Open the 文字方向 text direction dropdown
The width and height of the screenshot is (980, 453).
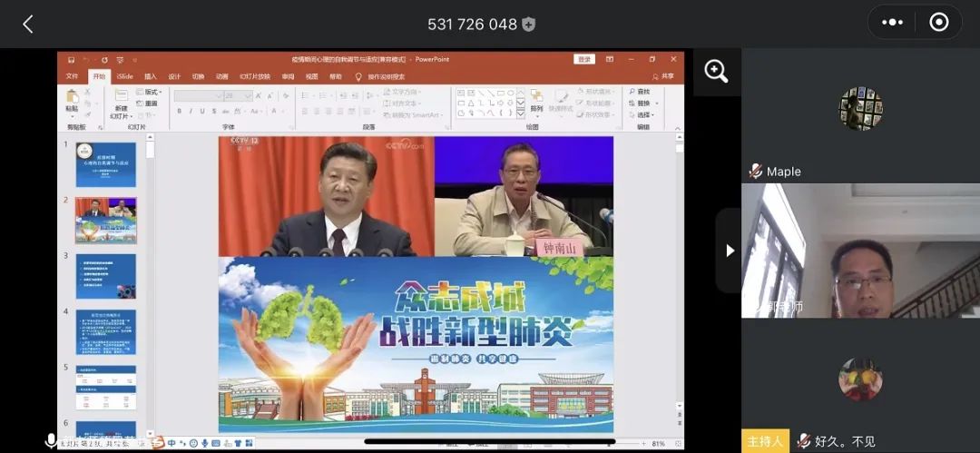402,92
